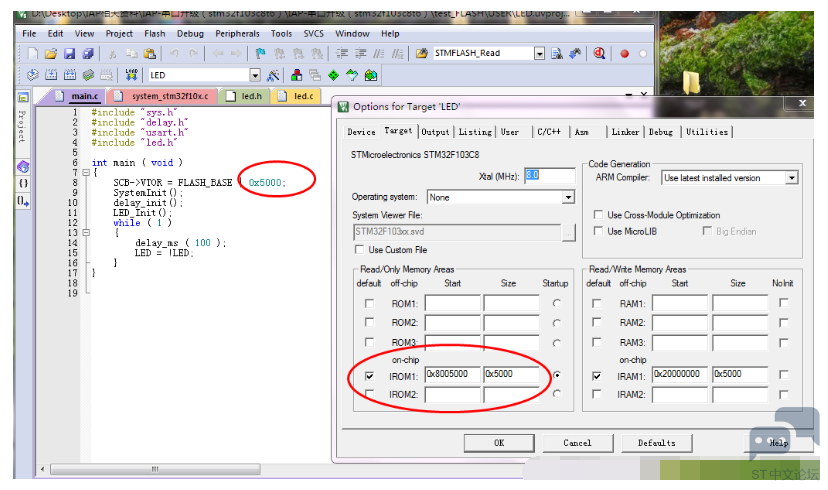The image size is (828, 490).
Task: Open the Find in Files icon
Action: pyautogui.click(x=421, y=53)
